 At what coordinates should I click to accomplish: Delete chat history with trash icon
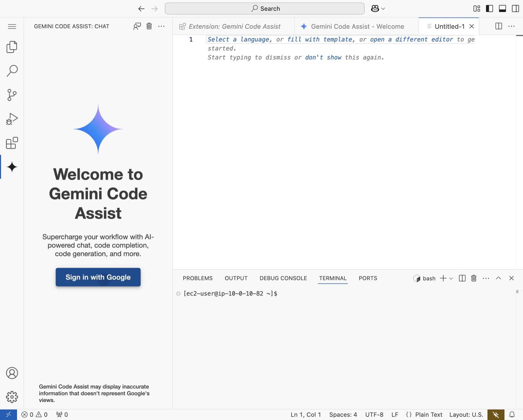coord(149,26)
